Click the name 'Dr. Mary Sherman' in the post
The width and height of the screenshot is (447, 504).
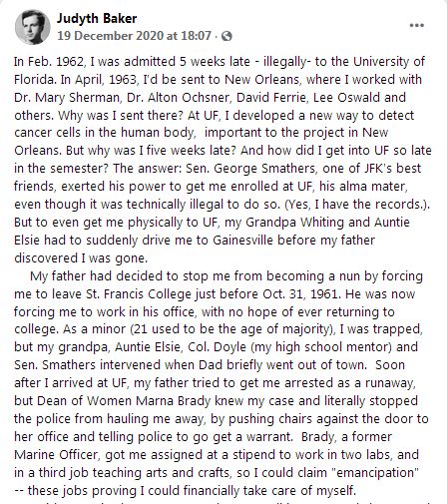67,98
